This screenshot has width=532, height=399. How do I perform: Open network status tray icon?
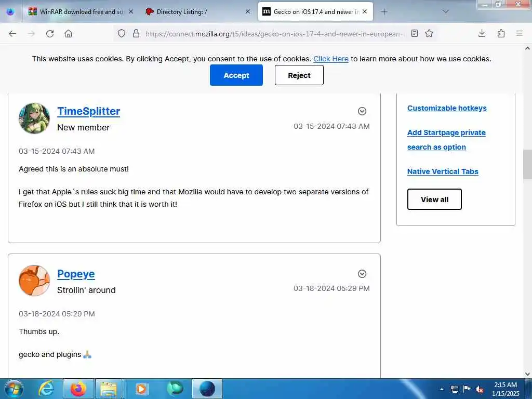click(454, 389)
